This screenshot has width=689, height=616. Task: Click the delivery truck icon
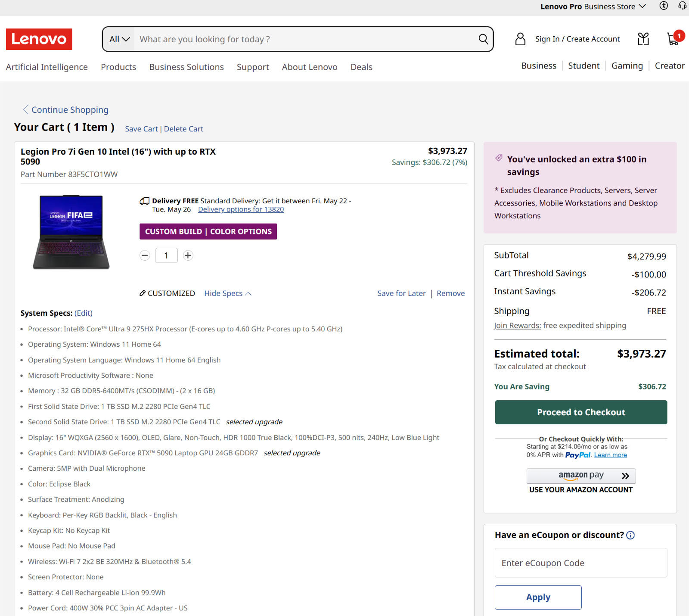tap(144, 201)
